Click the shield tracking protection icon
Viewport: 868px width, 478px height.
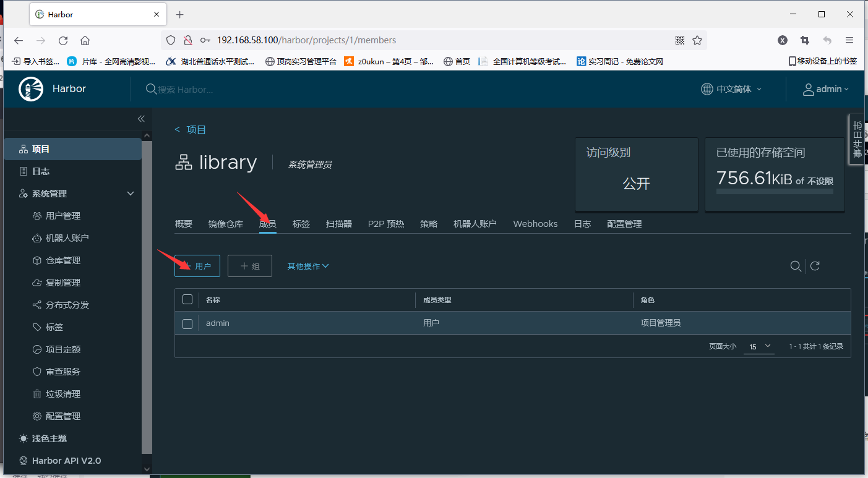point(171,40)
